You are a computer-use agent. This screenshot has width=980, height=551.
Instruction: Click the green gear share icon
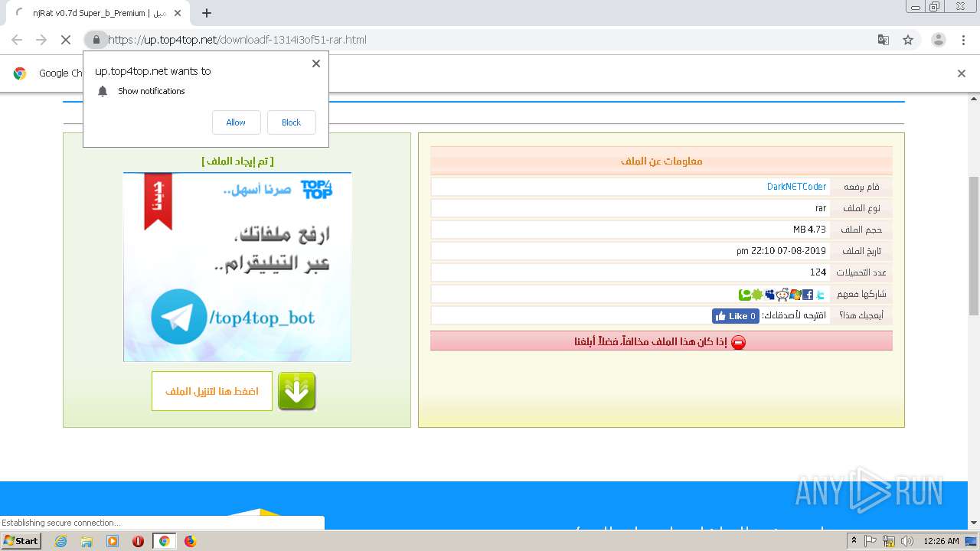click(x=757, y=294)
